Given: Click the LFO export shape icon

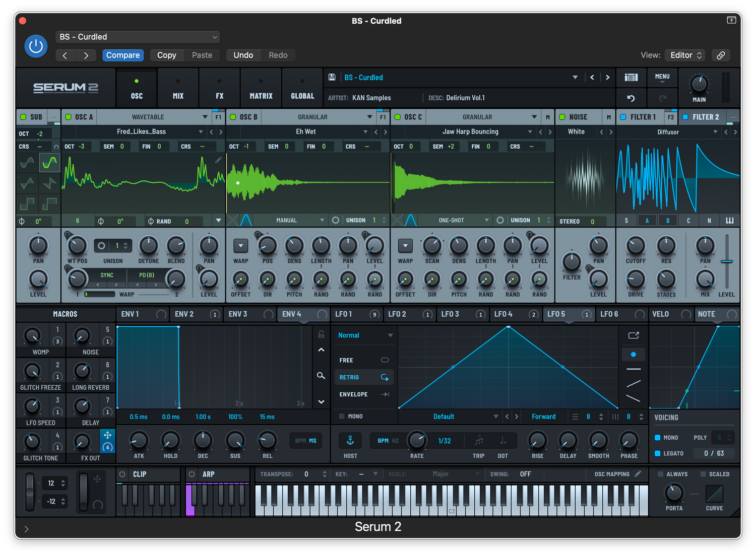Looking at the screenshot, I should [634, 335].
